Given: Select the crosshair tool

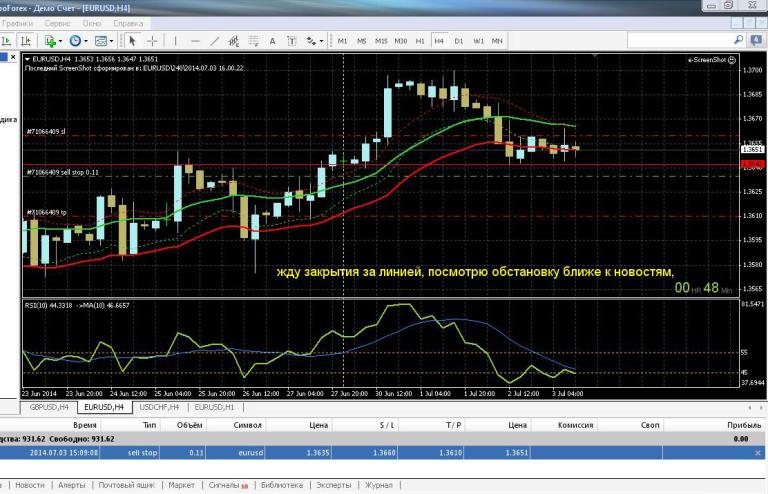Looking at the screenshot, I should click(152, 41).
